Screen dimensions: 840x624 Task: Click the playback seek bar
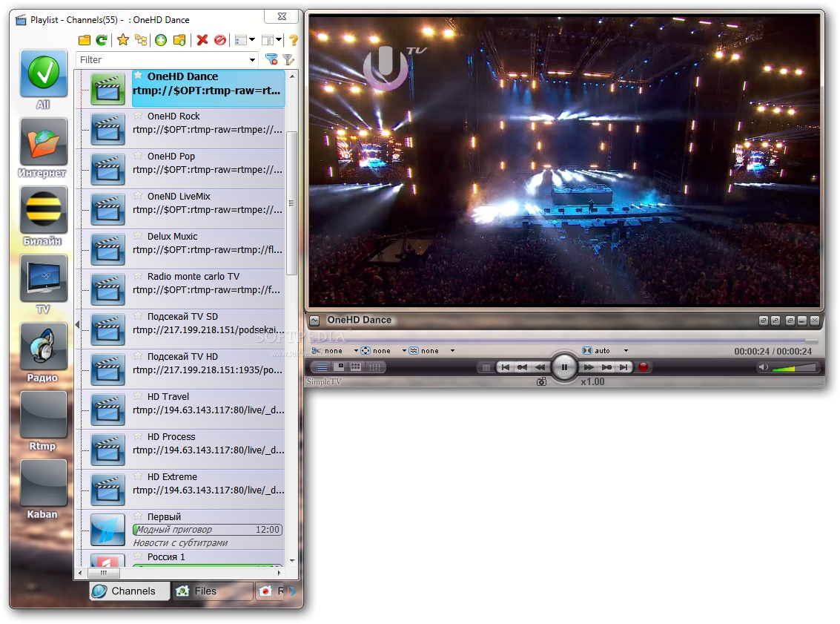pyautogui.click(x=564, y=341)
